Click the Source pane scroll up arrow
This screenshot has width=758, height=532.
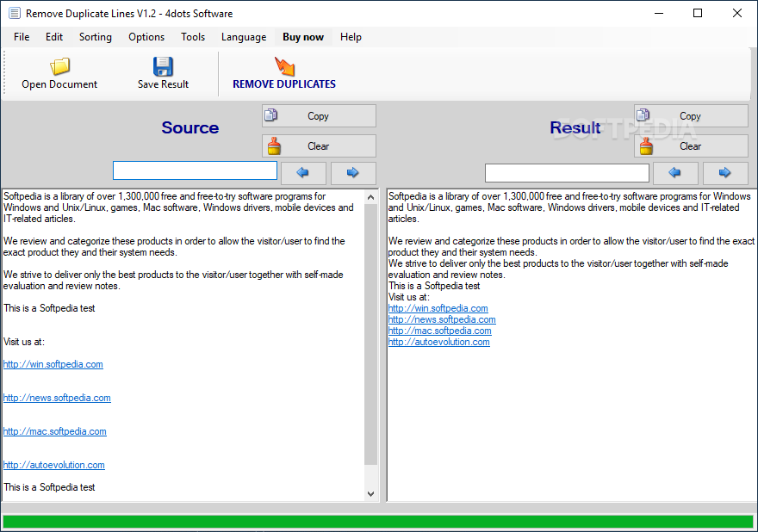point(370,197)
